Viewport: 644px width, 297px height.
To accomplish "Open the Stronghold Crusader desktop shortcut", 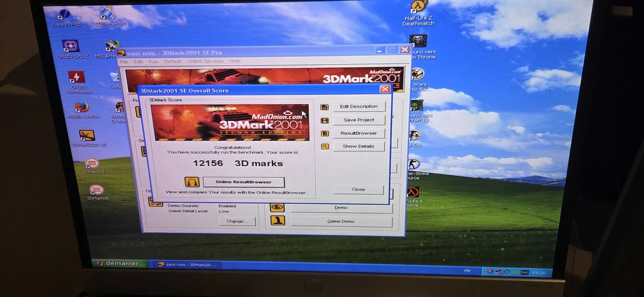I will pyautogui.click(x=119, y=107).
